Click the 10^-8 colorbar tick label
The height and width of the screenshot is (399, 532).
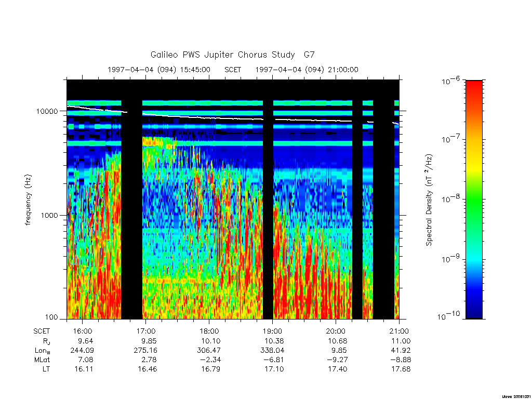tap(451, 198)
